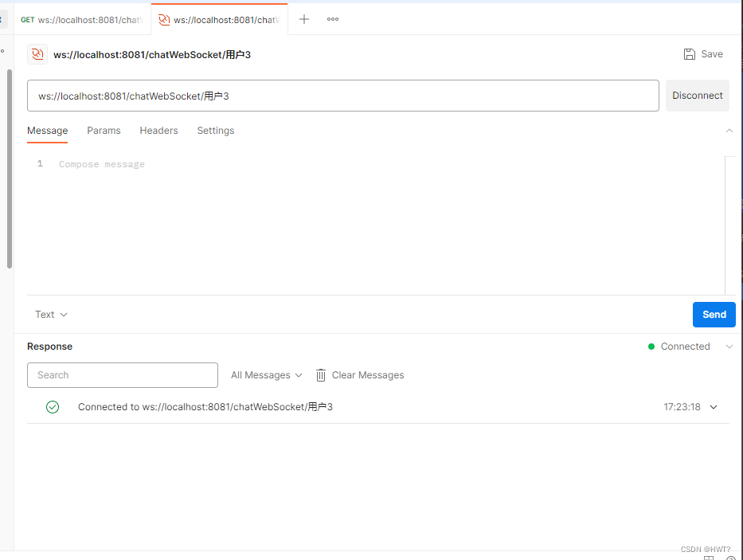Image resolution: width=743 pixels, height=560 pixels.
Task: Collapse the Message editor panel chevron
Action: point(729,130)
